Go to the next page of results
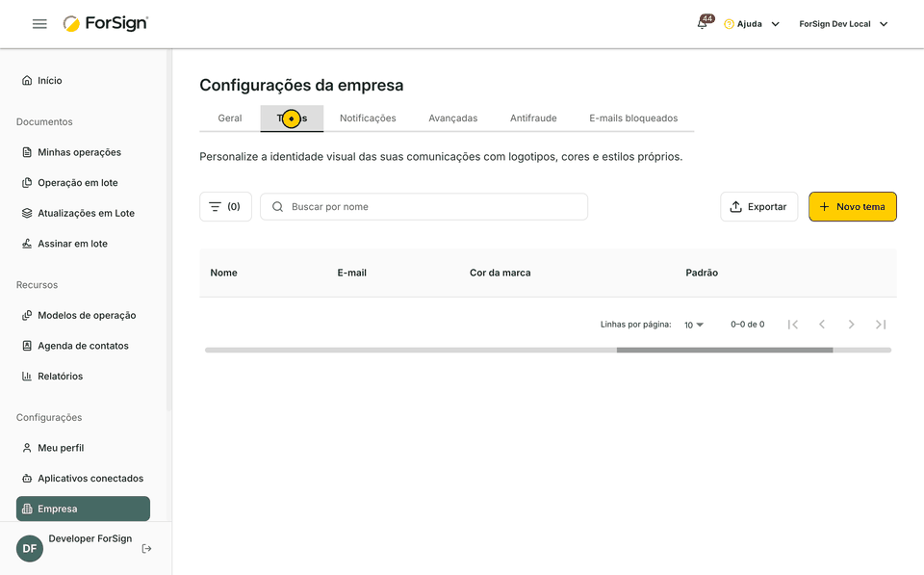Viewport: 924px width, 575px height. [851, 325]
